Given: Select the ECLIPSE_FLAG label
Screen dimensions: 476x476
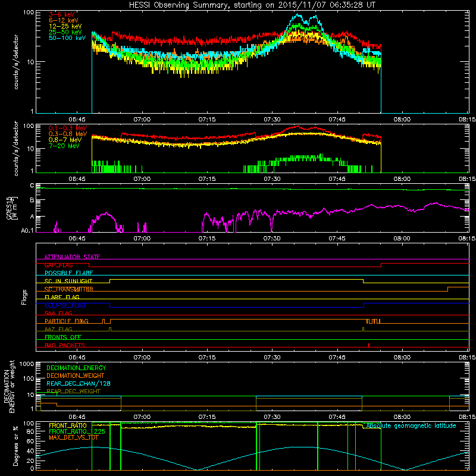Looking at the screenshot, I should tap(65, 305).
